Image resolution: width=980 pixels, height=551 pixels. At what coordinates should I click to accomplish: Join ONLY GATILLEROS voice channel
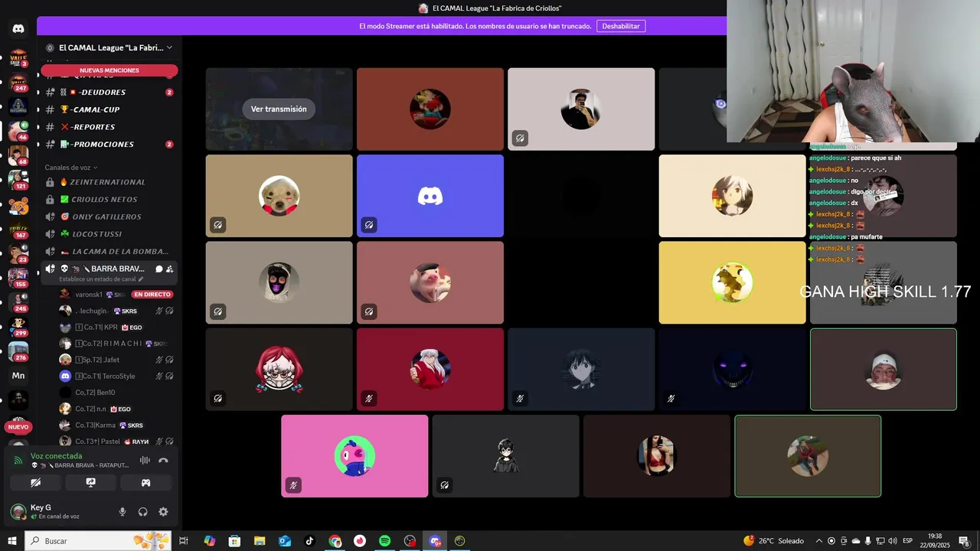(110, 217)
